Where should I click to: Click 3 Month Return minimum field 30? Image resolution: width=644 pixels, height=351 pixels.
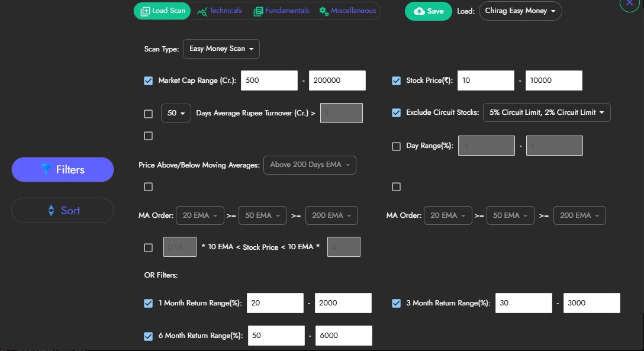click(524, 303)
